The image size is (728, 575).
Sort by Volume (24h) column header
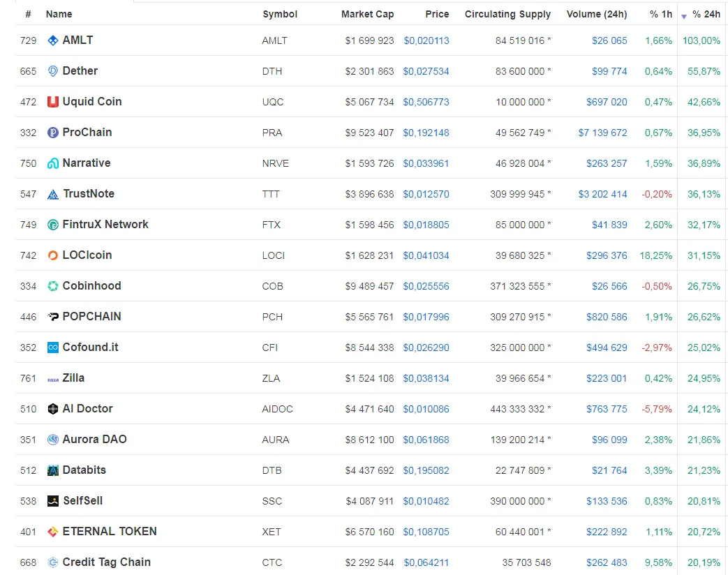pos(597,15)
